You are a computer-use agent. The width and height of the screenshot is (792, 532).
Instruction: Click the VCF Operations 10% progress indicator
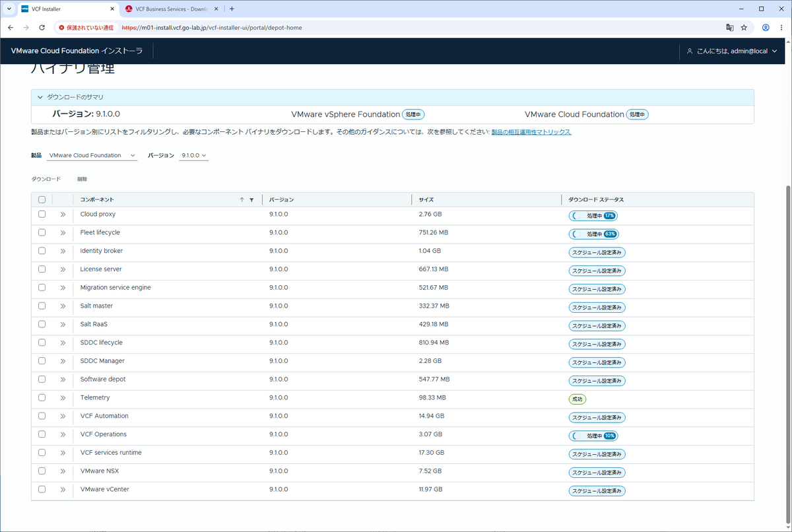[x=593, y=436]
